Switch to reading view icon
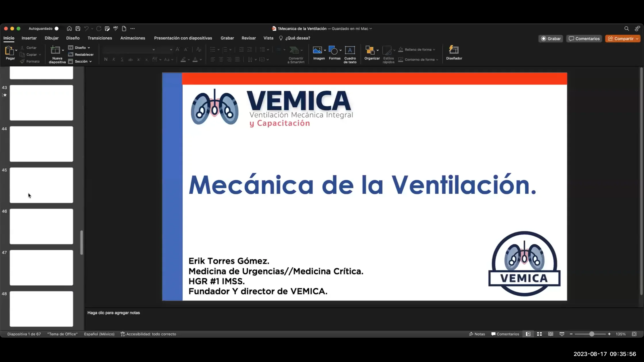This screenshot has height=362, width=644. pos(551,334)
